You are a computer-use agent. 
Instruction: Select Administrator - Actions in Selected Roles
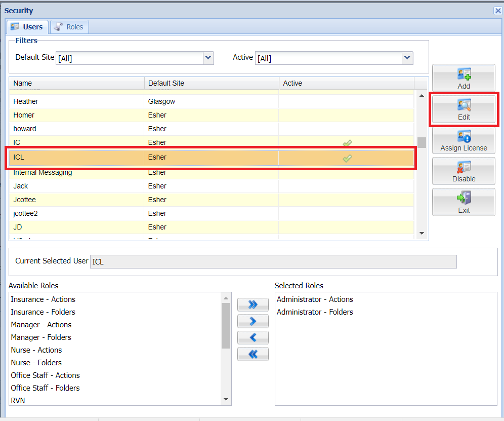click(x=315, y=299)
